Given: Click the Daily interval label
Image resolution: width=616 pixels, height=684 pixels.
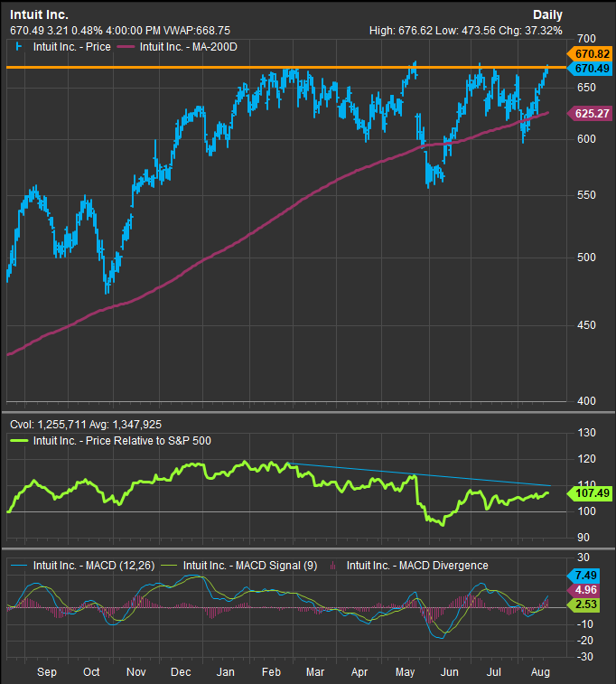Looking at the screenshot, I should pyautogui.click(x=547, y=14).
